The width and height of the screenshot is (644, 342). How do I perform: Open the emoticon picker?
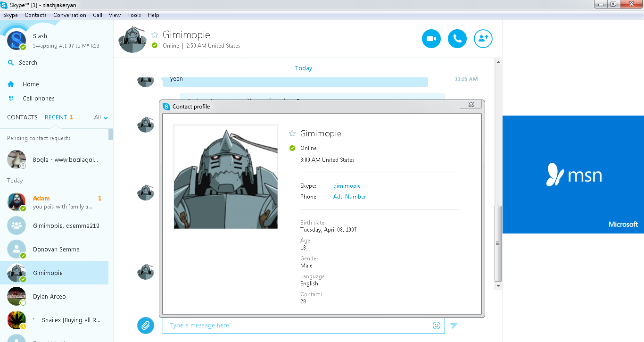click(x=437, y=325)
